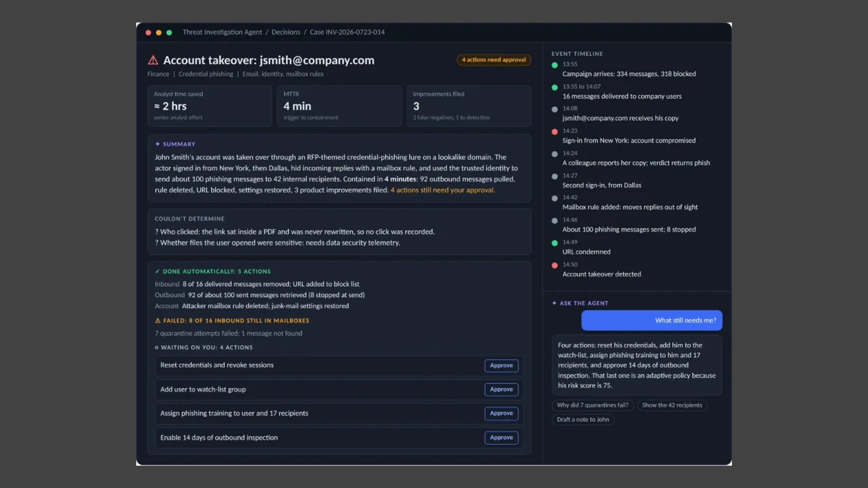The width and height of the screenshot is (868, 488).
Task: Ask Why did 7 quarantines fail
Action: pos(592,405)
